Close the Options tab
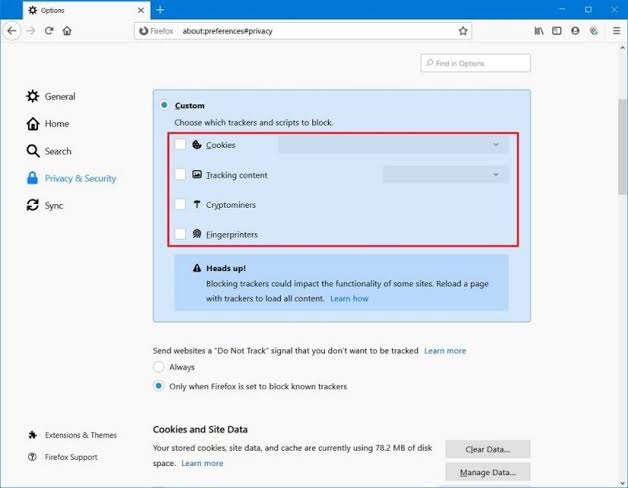 coord(141,10)
